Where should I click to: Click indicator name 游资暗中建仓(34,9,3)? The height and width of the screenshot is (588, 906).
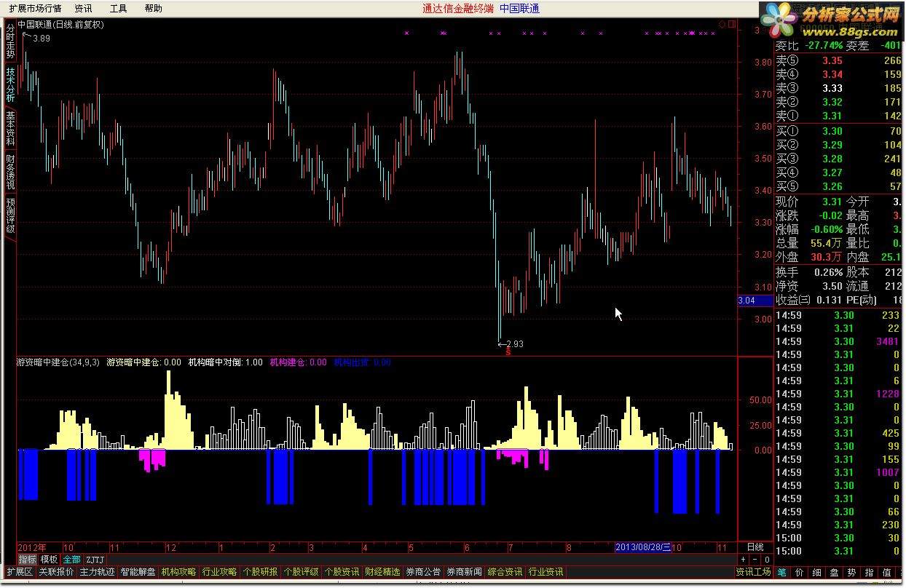pyautogui.click(x=59, y=362)
